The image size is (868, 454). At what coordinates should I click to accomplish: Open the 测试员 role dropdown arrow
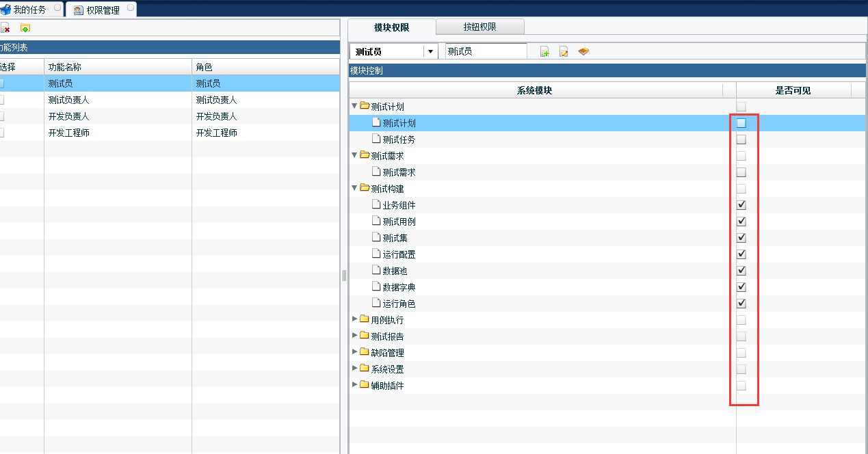click(x=430, y=51)
